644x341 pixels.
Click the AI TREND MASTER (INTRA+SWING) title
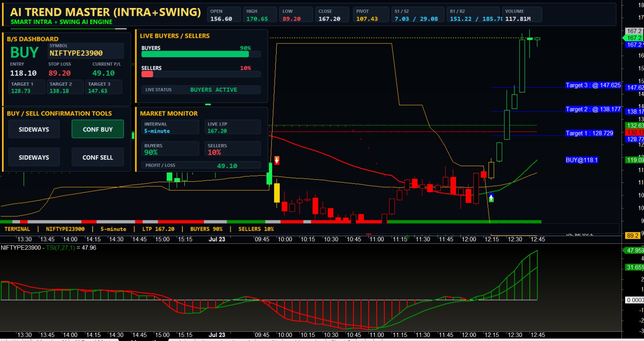[x=105, y=12]
